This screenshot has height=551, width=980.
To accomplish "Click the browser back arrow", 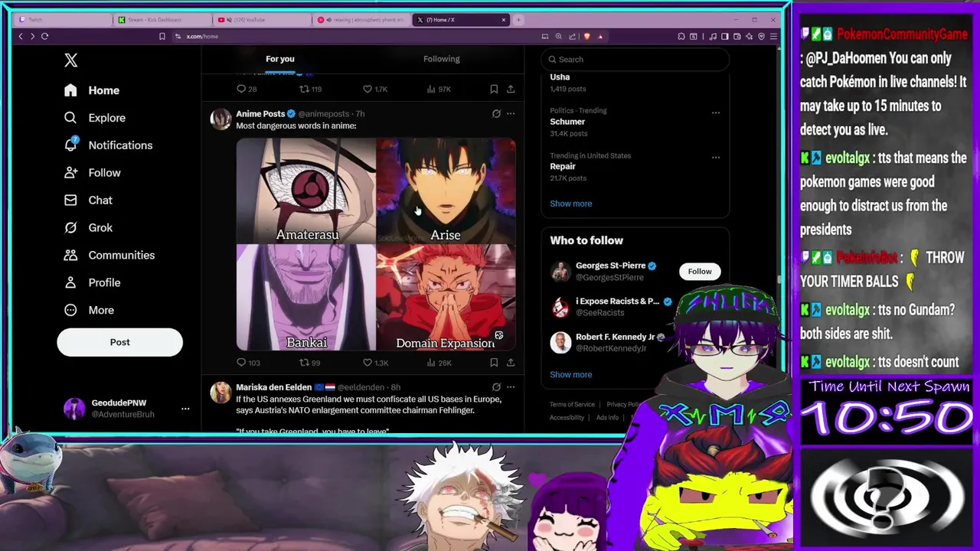I will (x=21, y=36).
